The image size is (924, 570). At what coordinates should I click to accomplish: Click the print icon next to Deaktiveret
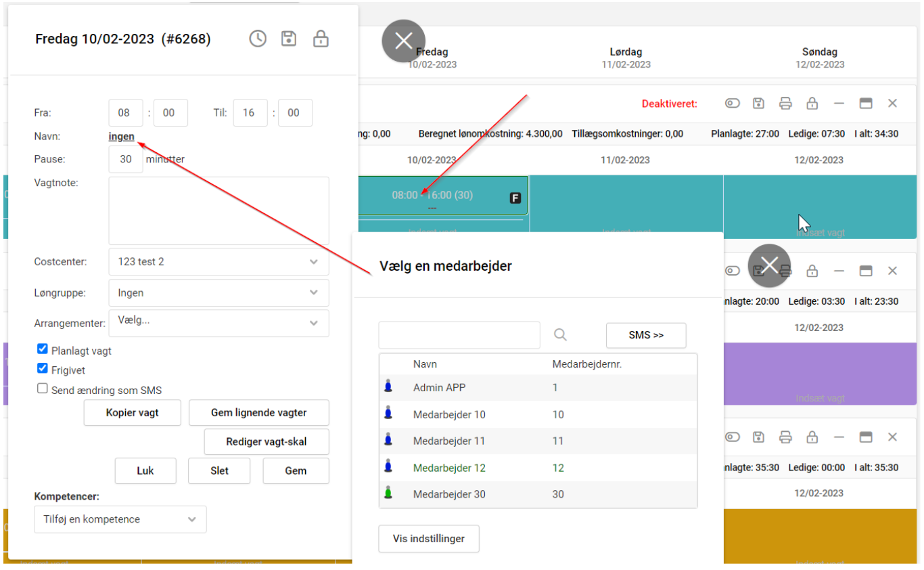(x=785, y=104)
